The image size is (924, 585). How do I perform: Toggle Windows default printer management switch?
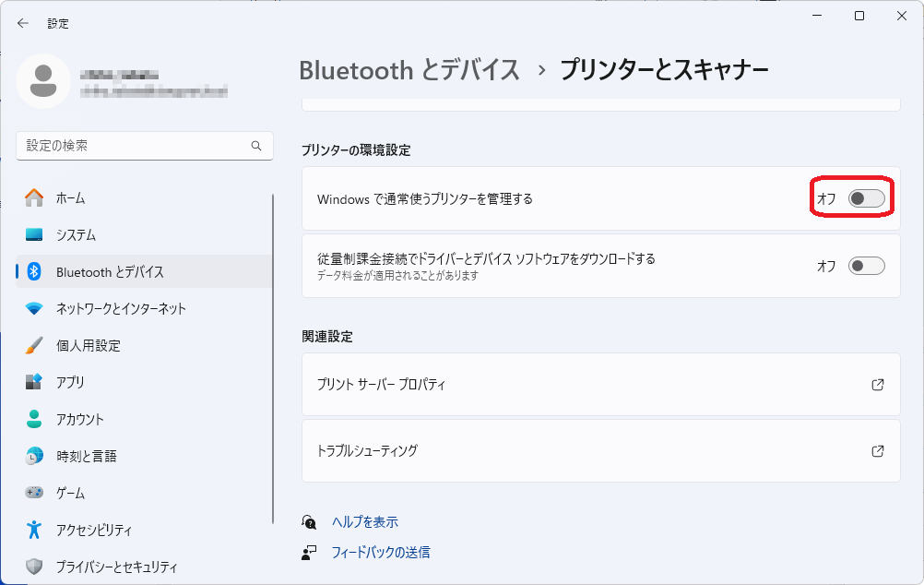point(866,198)
